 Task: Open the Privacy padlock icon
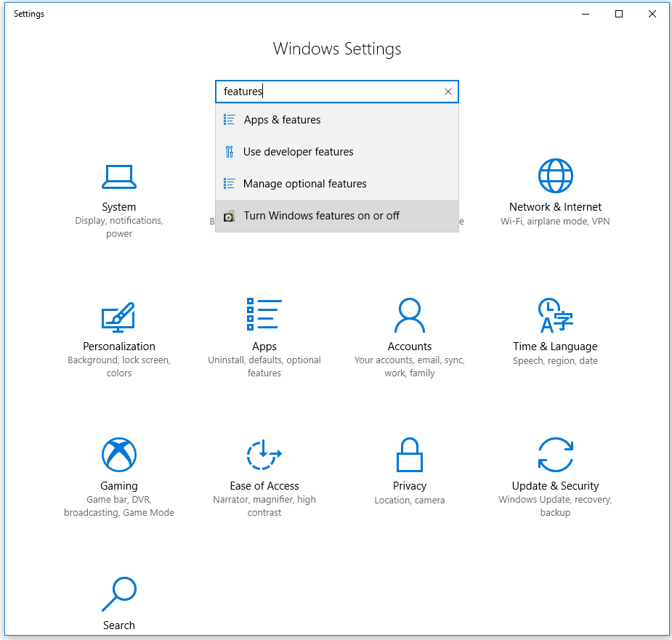click(x=410, y=454)
